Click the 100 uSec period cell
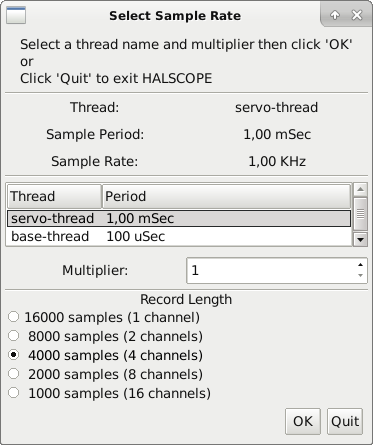 point(136,236)
